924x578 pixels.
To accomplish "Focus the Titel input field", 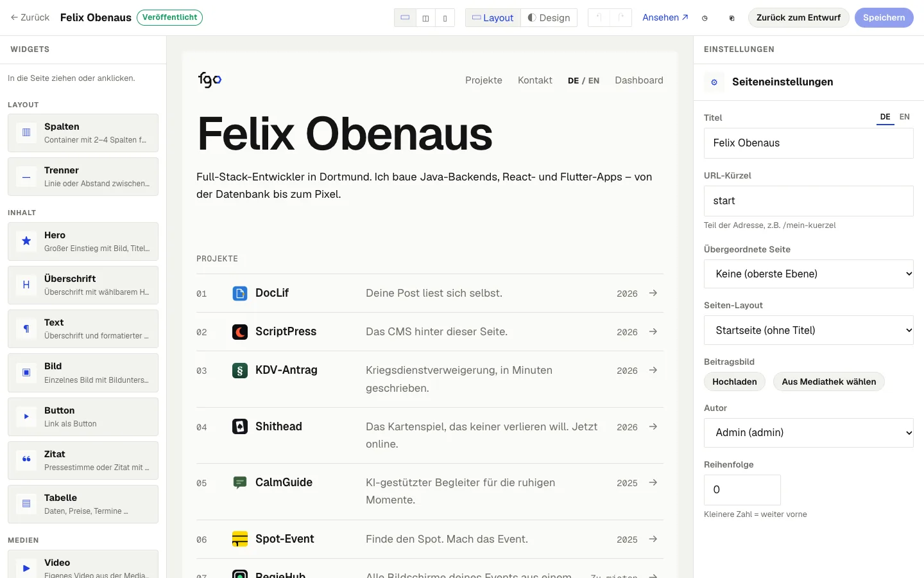I will [809, 143].
